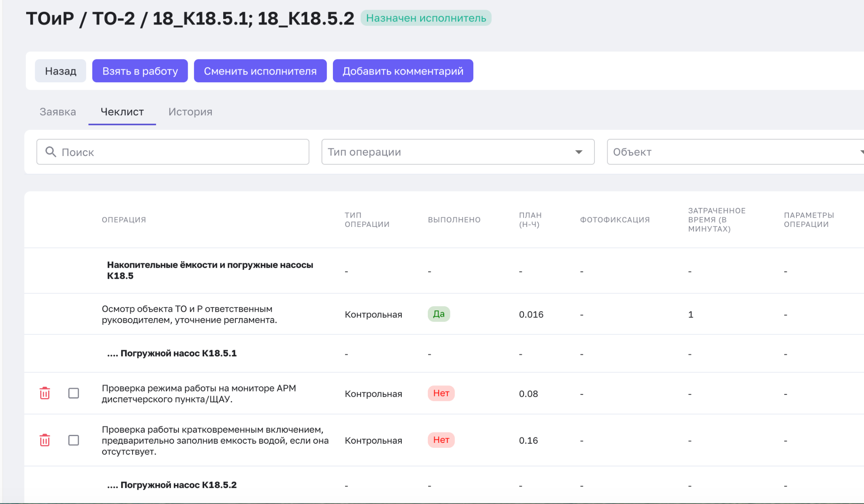Click the 'Да' status badge
Screen dimensions: 864x504
click(439, 314)
